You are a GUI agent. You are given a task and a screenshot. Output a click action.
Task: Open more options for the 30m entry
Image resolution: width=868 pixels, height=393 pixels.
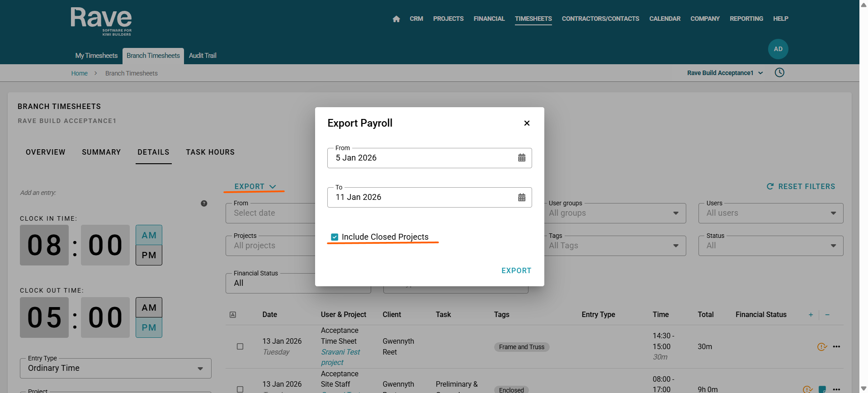[x=836, y=347]
